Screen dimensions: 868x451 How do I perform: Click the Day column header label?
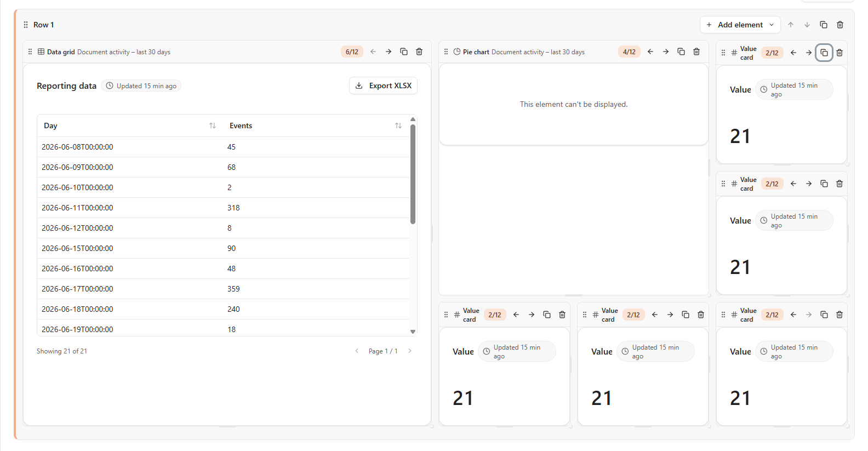coord(50,125)
